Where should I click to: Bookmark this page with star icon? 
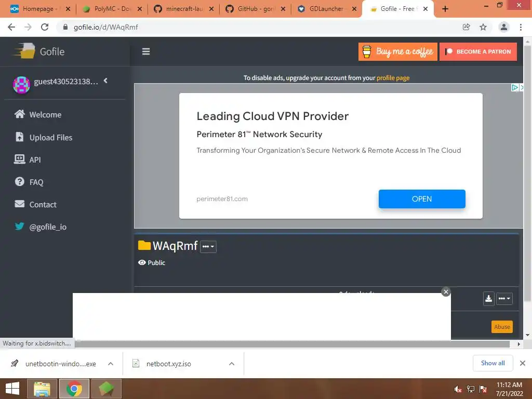483,27
